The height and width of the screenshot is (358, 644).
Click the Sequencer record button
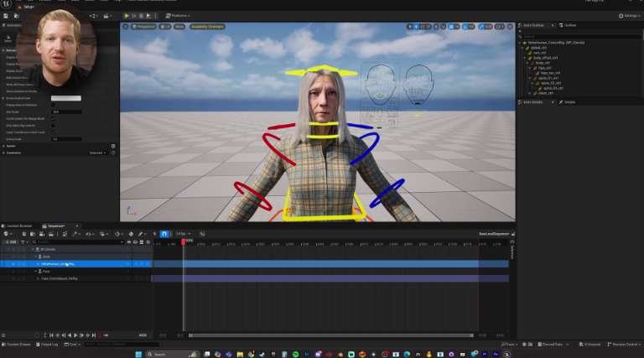coord(37,335)
